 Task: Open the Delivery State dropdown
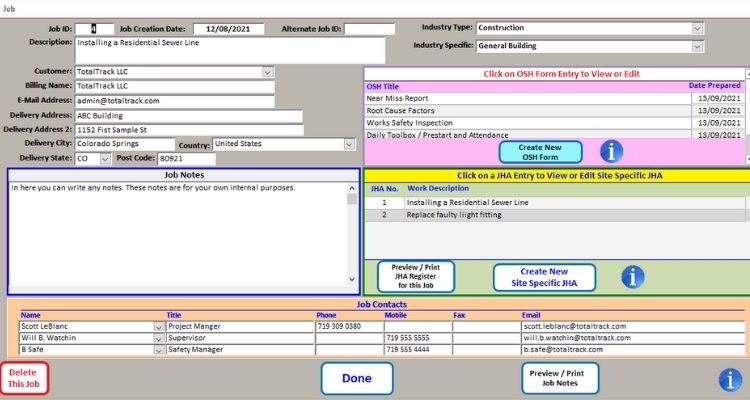pyautogui.click(x=106, y=159)
